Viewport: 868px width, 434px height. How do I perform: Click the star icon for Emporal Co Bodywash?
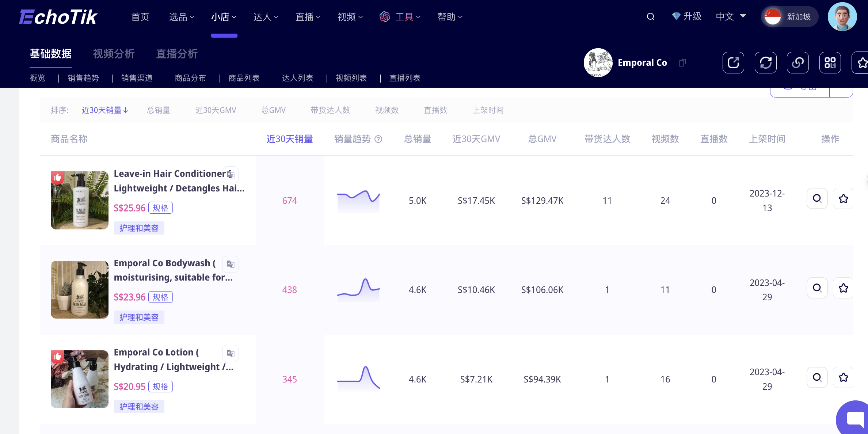(844, 288)
